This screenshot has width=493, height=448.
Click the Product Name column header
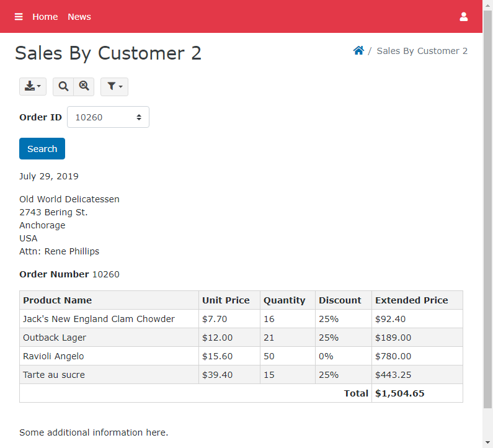pyautogui.click(x=58, y=300)
